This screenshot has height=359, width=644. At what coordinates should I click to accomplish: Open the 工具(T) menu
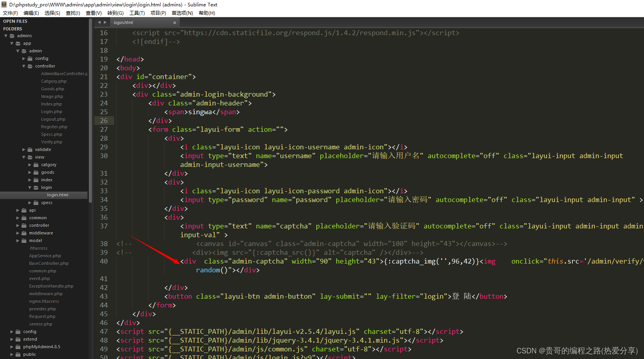tap(137, 13)
